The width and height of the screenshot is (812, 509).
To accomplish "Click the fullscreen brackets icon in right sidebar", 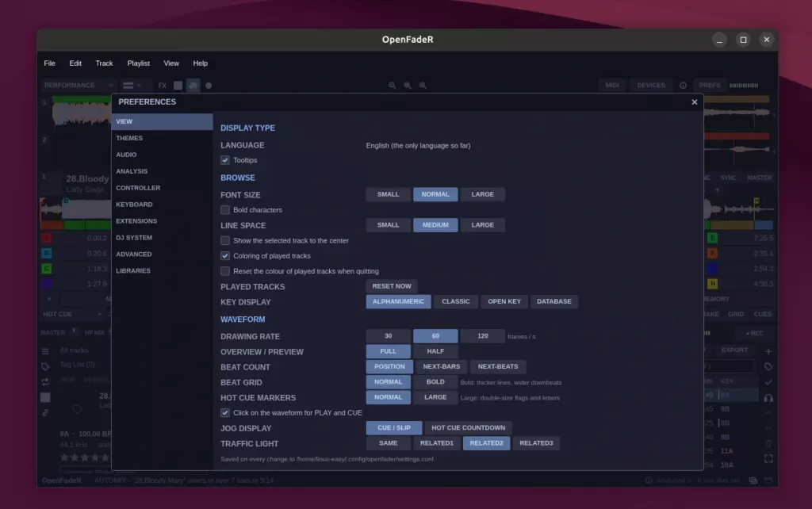I will [768, 459].
